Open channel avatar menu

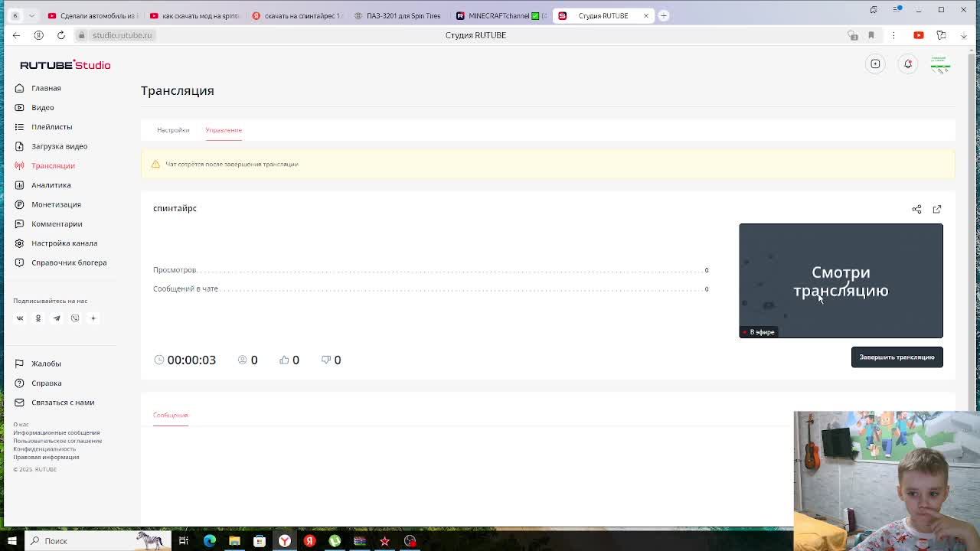click(x=940, y=64)
